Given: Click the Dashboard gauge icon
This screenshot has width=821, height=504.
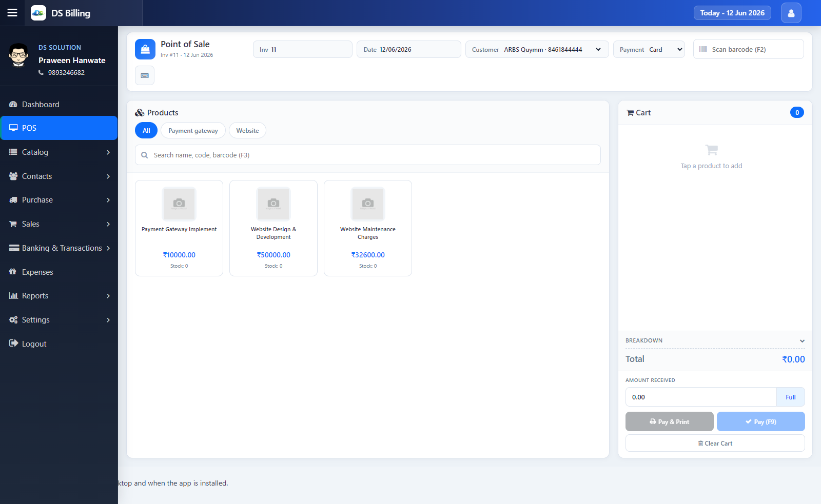Looking at the screenshot, I should coord(13,104).
